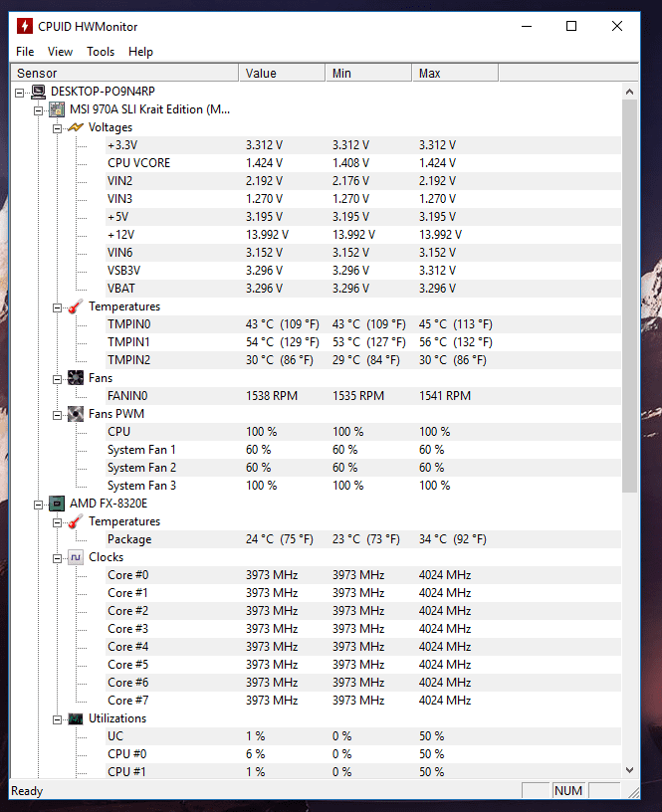Image resolution: width=662 pixels, height=812 pixels.
Task: Collapse the MSI 970A SLI Krait Edition node
Action: [x=39, y=110]
